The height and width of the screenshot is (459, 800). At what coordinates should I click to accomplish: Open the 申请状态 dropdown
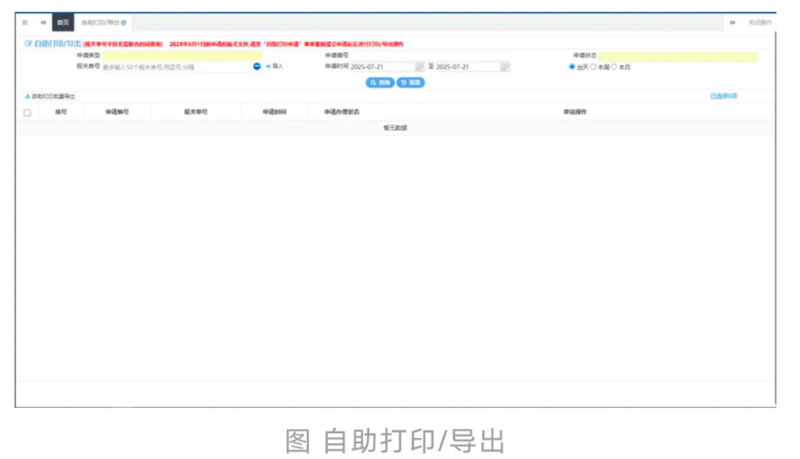pyautogui.click(x=678, y=56)
